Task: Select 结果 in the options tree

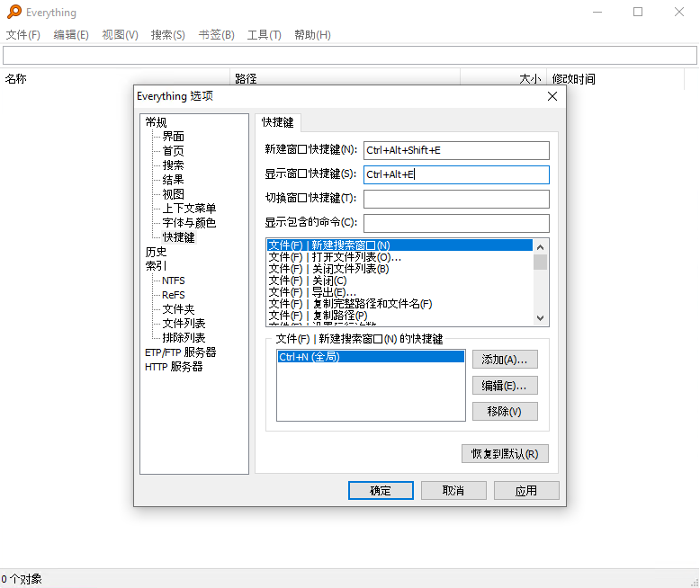Action: (174, 180)
